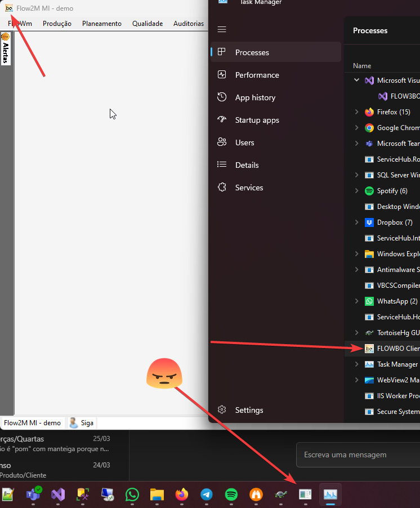
Task: Open Spotify from the taskbar
Action: click(x=231, y=494)
